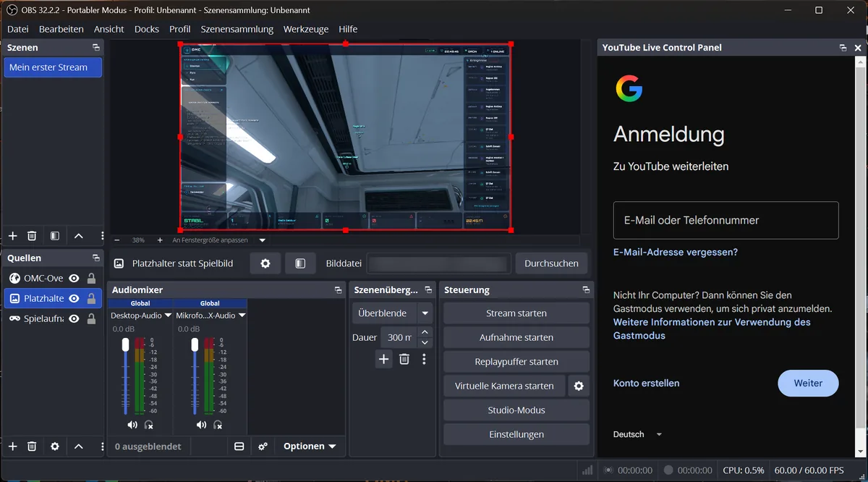Open Überblende transition dropdown
The height and width of the screenshot is (482, 868).
392,313
